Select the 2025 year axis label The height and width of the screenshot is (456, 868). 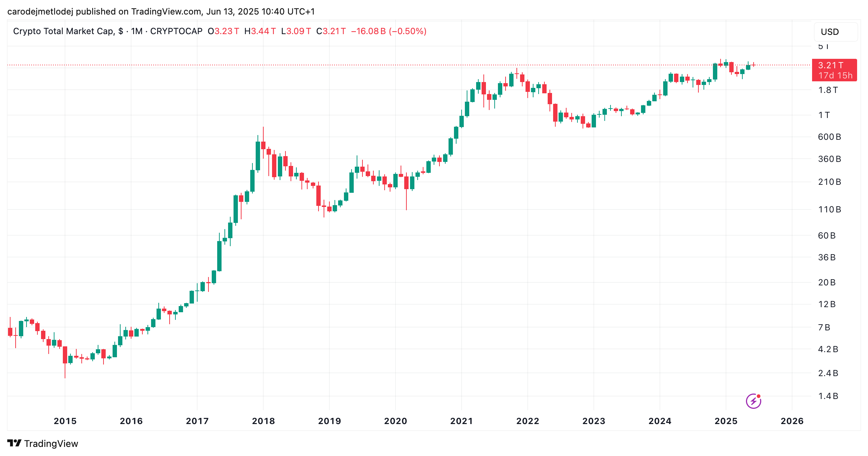[x=726, y=421]
